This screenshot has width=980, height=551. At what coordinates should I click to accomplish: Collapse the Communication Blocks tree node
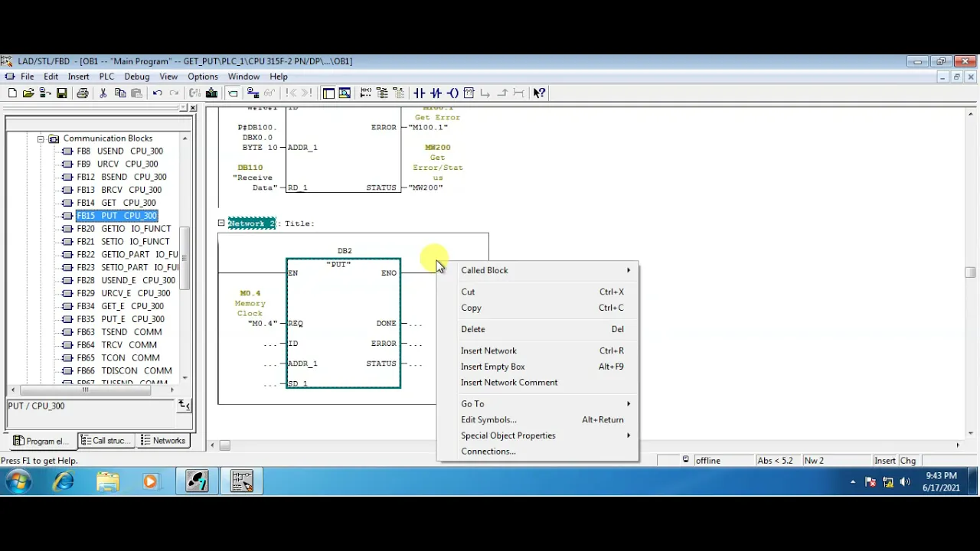pyautogui.click(x=40, y=139)
